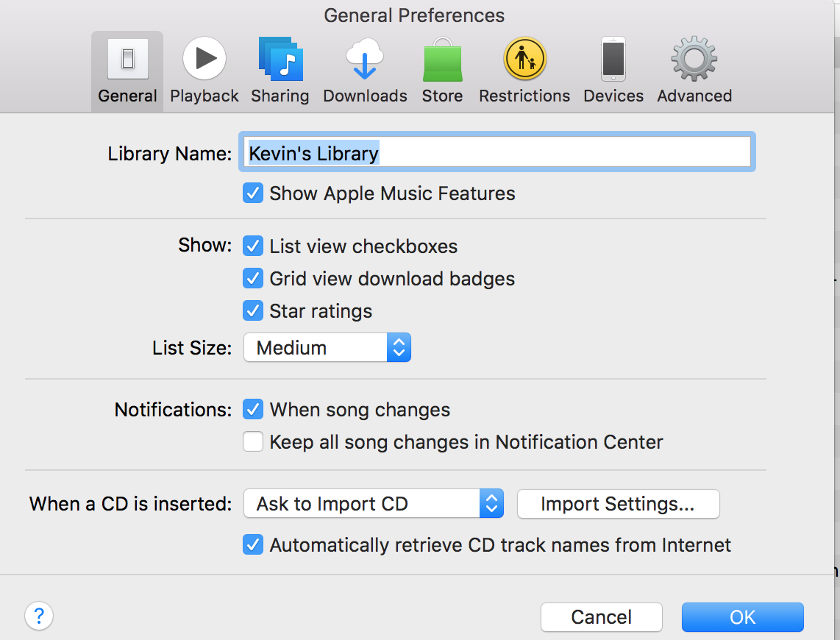Confirm preferences with OK button

(x=742, y=617)
